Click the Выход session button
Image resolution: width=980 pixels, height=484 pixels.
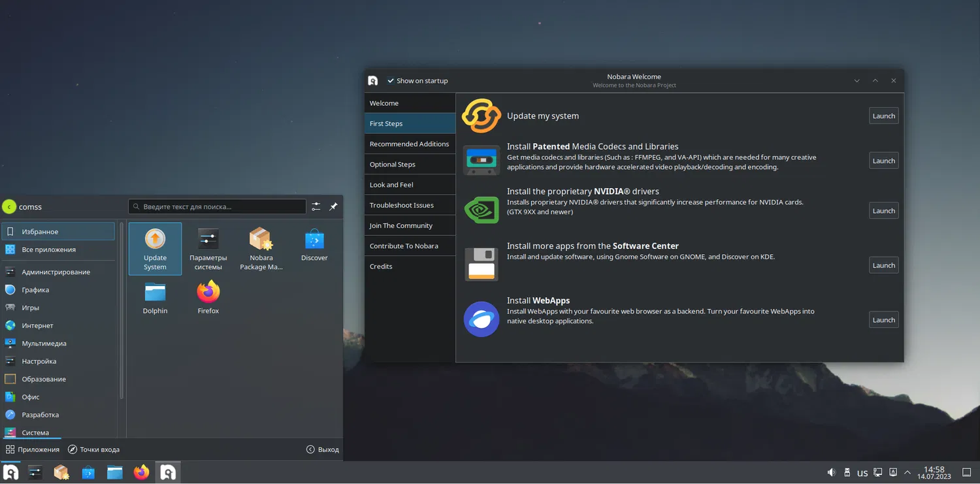[323, 449]
